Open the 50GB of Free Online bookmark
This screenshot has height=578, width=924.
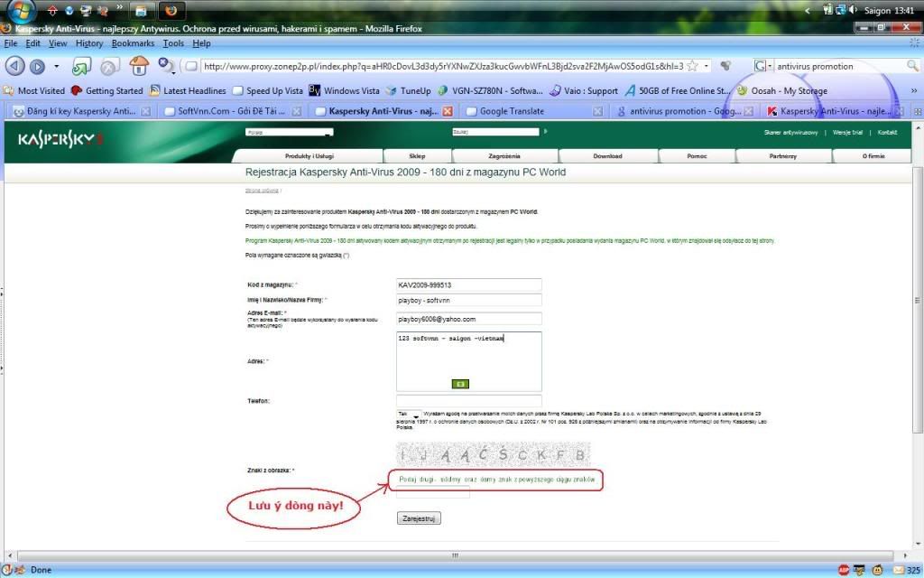pos(678,91)
